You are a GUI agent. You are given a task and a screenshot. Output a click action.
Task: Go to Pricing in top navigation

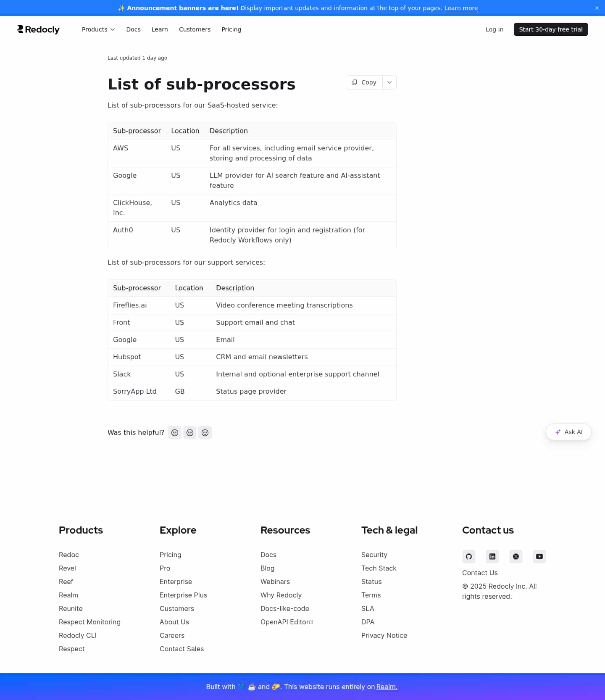[x=231, y=29]
